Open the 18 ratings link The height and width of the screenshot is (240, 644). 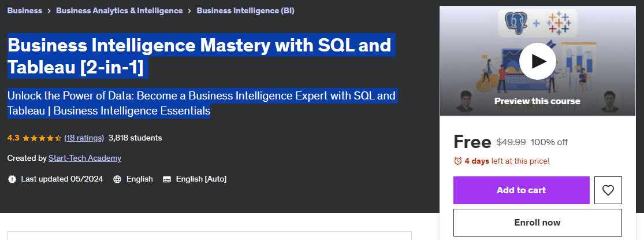84,138
